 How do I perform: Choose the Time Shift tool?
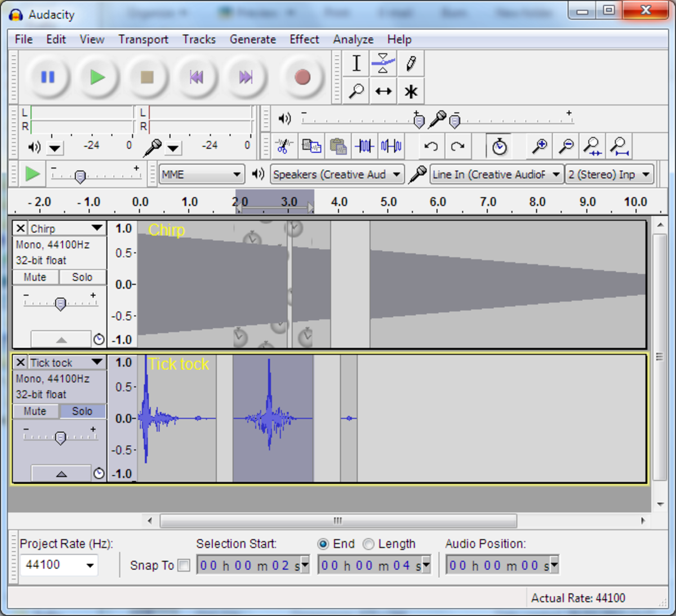click(x=383, y=91)
